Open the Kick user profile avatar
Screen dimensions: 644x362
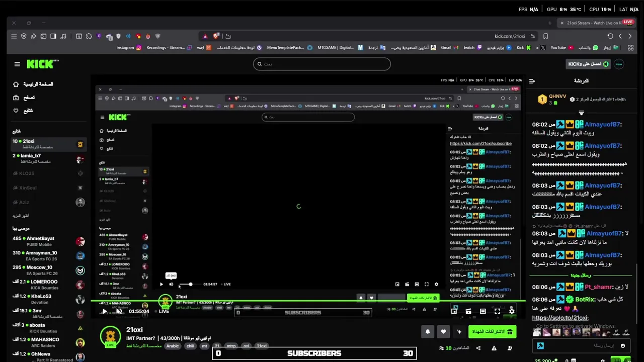619,64
